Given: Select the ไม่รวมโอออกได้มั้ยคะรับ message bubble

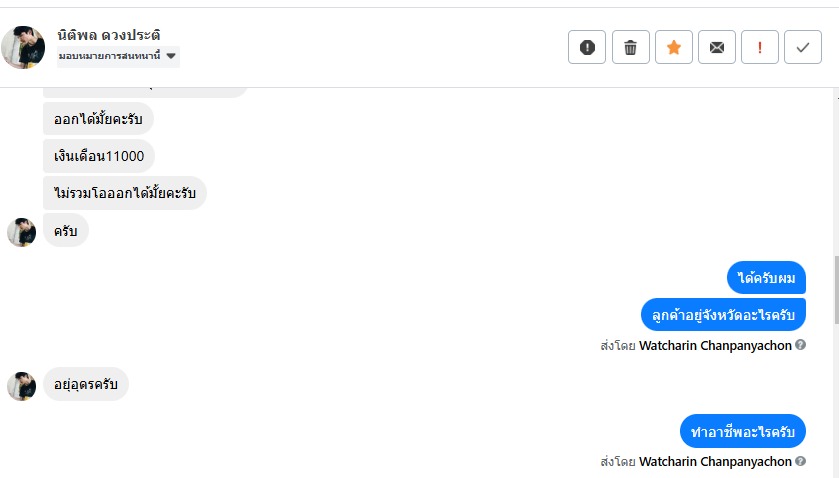Looking at the screenshot, I should [125, 193].
